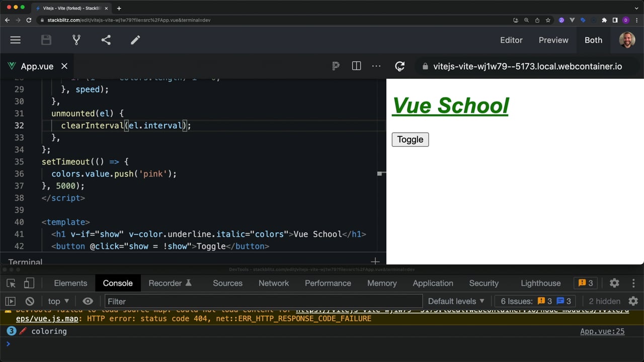Image resolution: width=644 pixels, height=362 pixels.
Task: Click the pencil edit project info icon
Action: coord(135,40)
